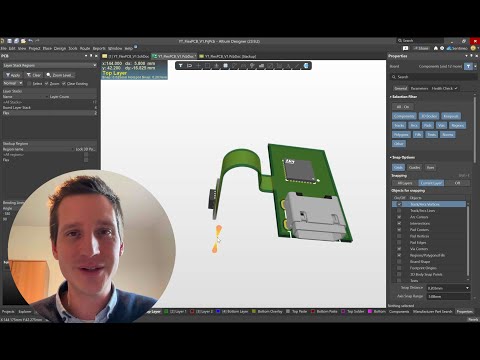Click the align icon in the active bar
480x360 pixels.
coord(216,66)
